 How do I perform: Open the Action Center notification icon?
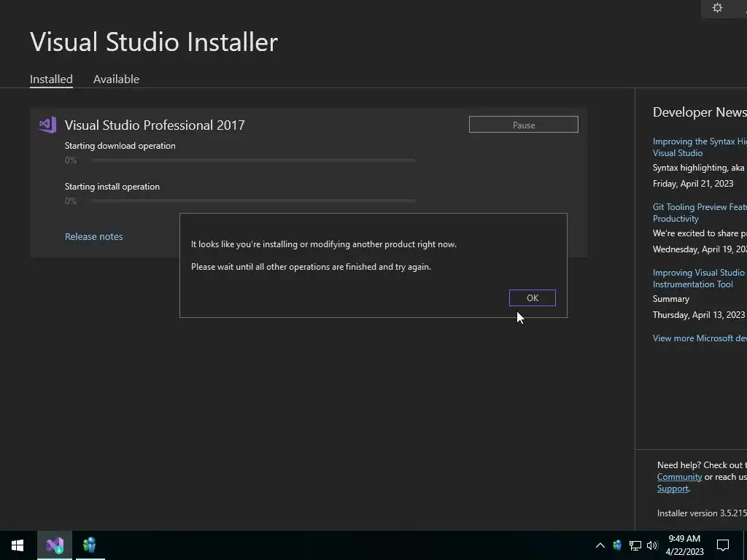coord(723,545)
